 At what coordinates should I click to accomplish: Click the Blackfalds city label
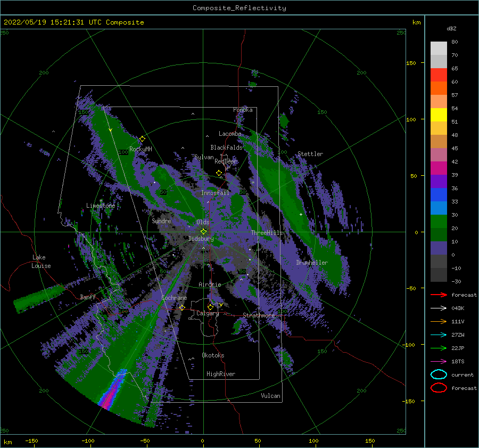226,148
